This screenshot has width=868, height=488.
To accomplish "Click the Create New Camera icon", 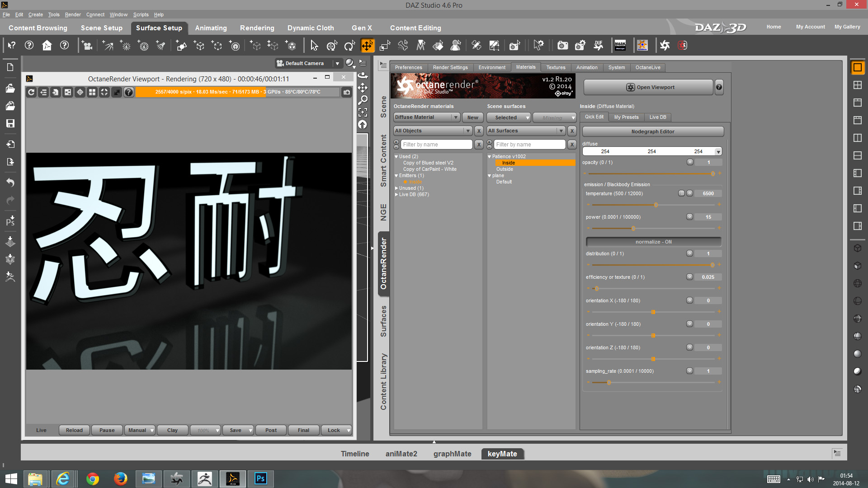I will [87, 45].
